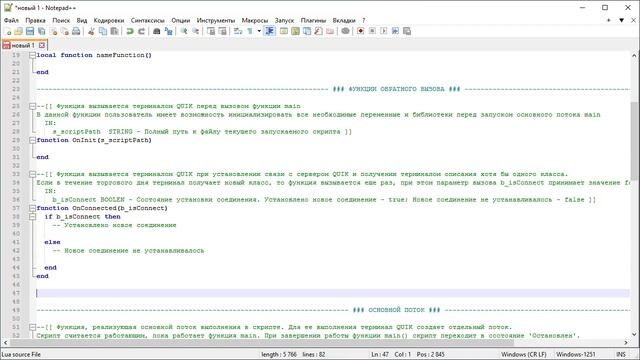
Task: Click Windows (CR LF) in status bar
Action: tap(524, 354)
